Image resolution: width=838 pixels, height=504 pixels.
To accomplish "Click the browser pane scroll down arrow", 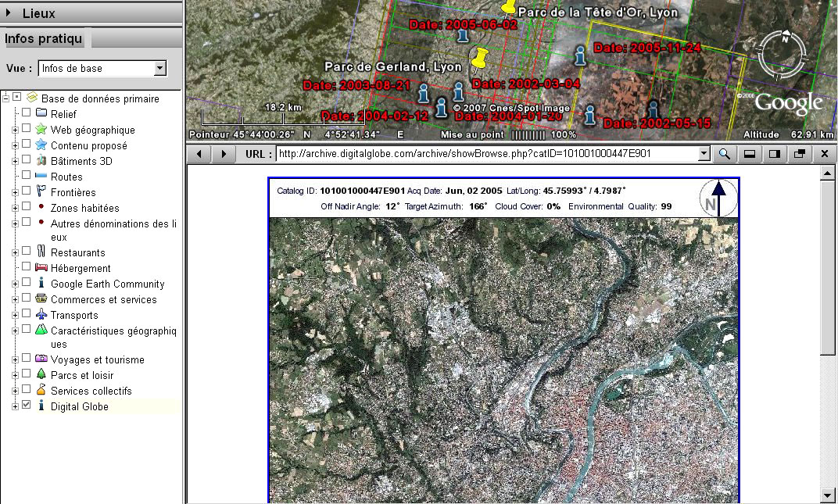I will 828,495.
